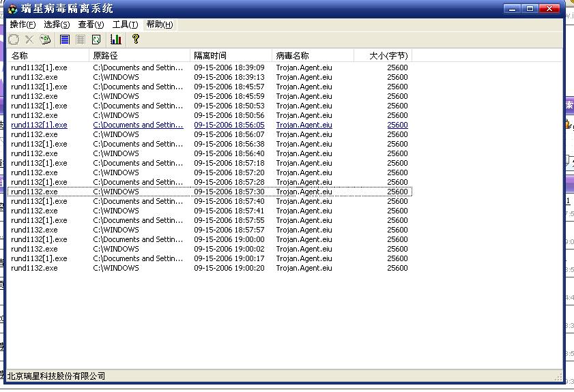Minimize the quarantine system window

tap(513, 9)
